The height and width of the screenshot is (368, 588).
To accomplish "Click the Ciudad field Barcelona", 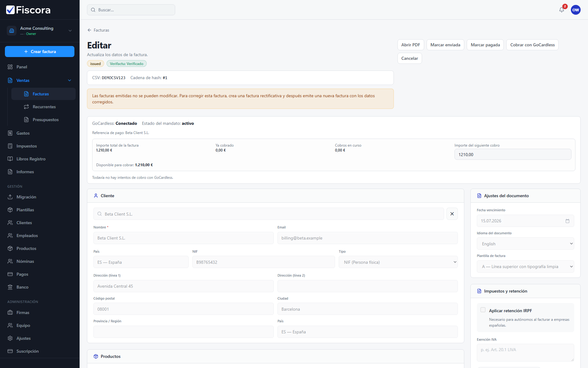I will [367, 309].
